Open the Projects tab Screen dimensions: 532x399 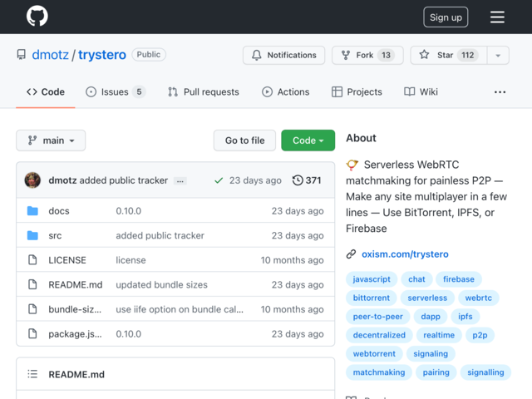tap(357, 92)
